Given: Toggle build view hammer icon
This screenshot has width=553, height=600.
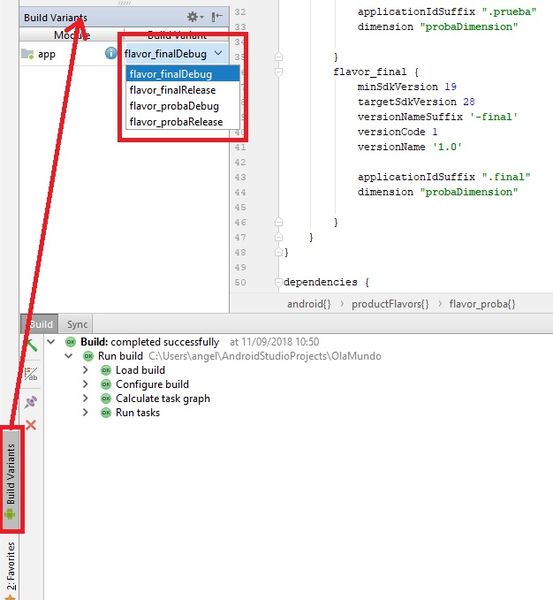Looking at the screenshot, I should click(x=32, y=346).
